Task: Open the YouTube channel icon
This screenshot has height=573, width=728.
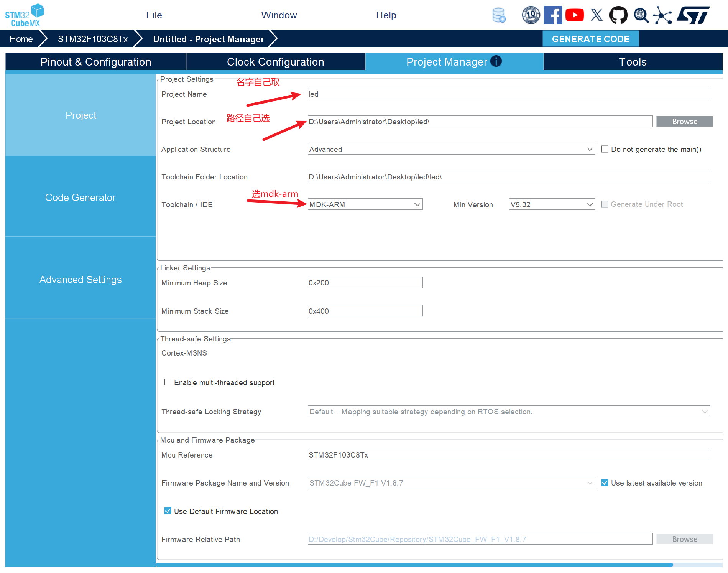Action: (x=575, y=15)
